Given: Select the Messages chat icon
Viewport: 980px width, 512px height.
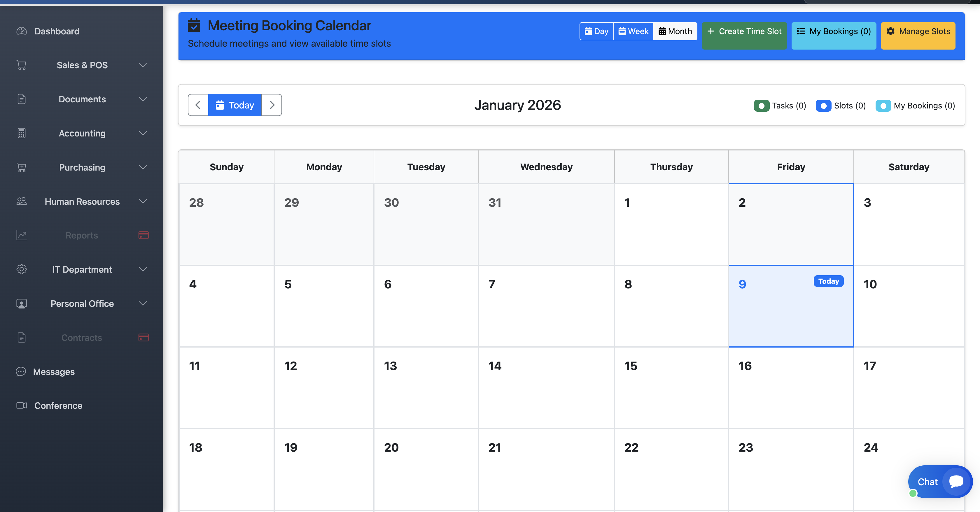Looking at the screenshot, I should pos(21,372).
